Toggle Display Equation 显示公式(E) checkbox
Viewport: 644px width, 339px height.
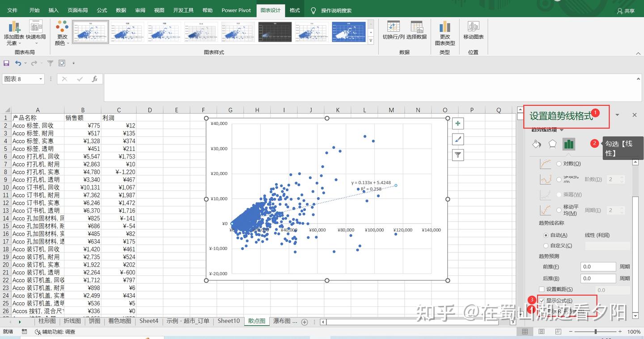coord(542,300)
